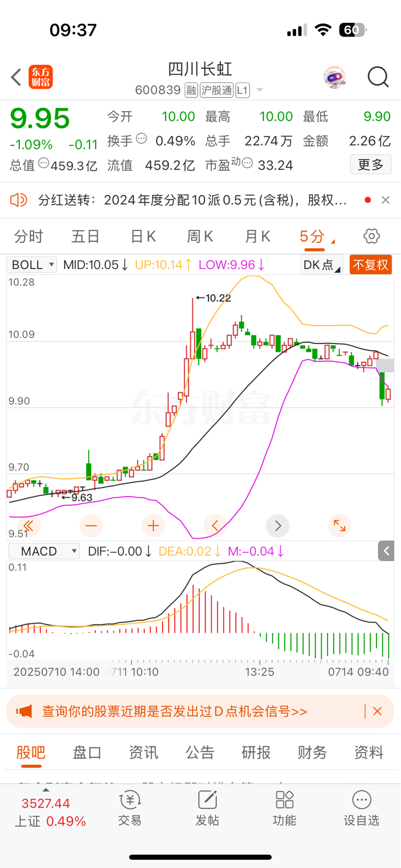Open the 5分 period dropdown
401x868 pixels.
[x=317, y=237]
